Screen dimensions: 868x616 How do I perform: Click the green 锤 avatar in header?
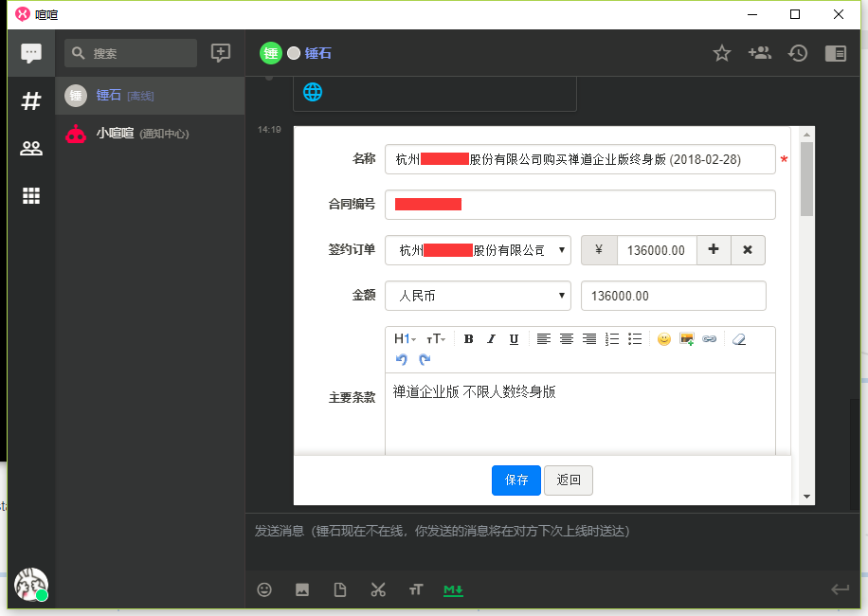click(x=271, y=53)
